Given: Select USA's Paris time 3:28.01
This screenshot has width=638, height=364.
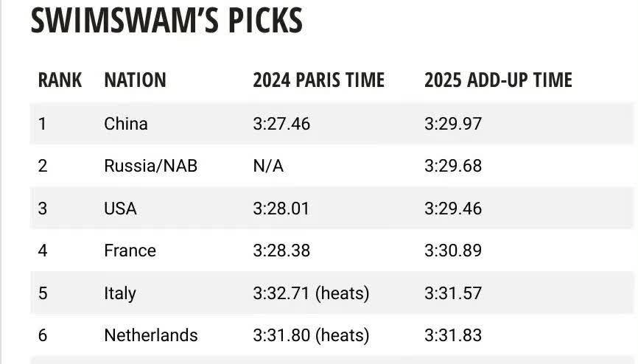Looking at the screenshot, I should coord(281,209).
